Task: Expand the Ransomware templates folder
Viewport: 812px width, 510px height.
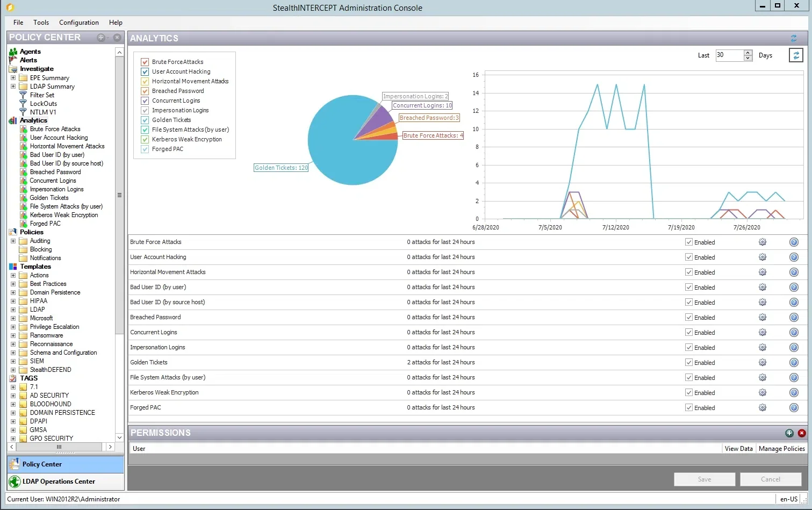Action: point(13,335)
